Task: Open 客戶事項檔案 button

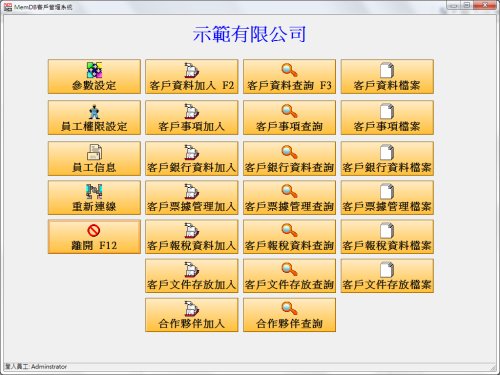Action: (x=387, y=118)
